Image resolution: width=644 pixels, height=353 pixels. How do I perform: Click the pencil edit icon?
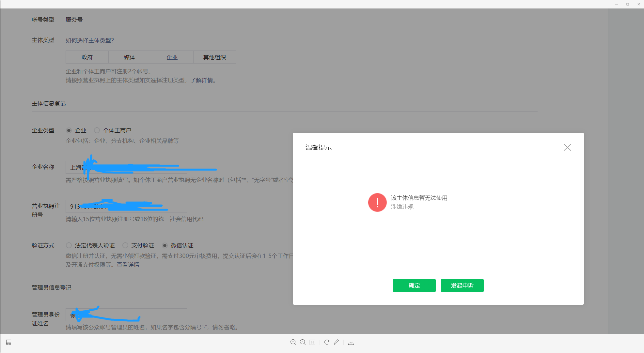pos(336,342)
